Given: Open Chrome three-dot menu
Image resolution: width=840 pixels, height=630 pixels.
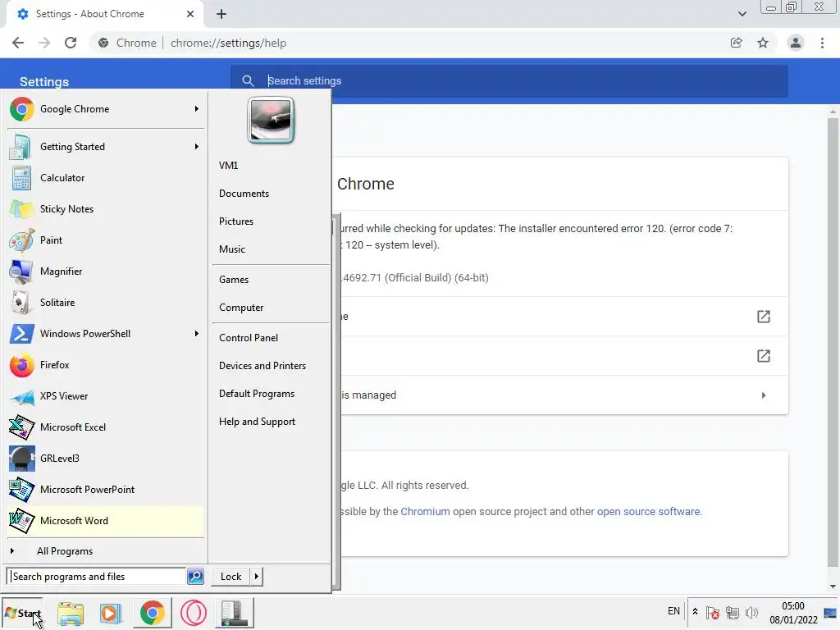Looking at the screenshot, I should coord(822,43).
